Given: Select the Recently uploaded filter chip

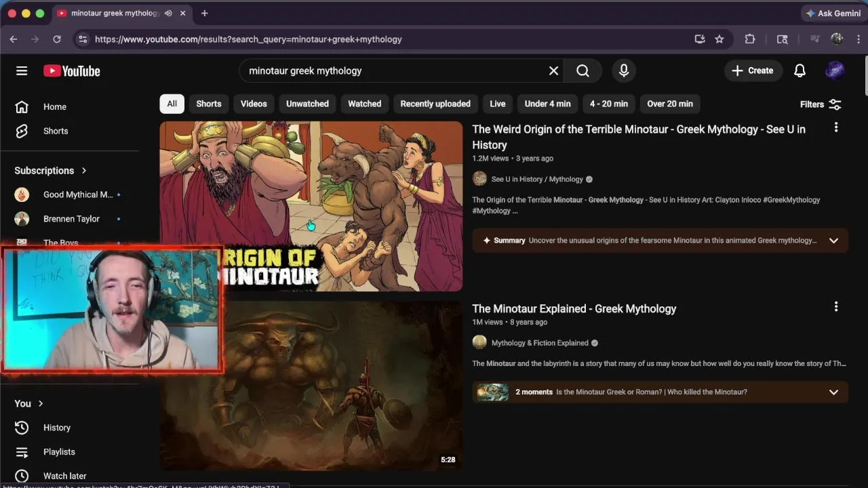Looking at the screenshot, I should [x=435, y=104].
